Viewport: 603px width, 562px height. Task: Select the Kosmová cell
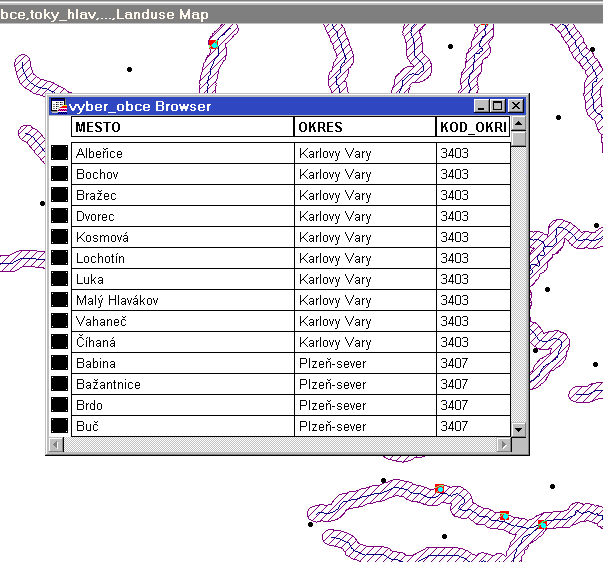(x=183, y=237)
